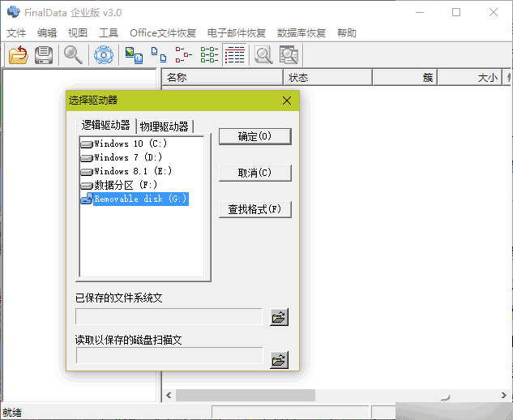Switch to large icons view
Image resolution: width=513 pixels, height=420 pixels.
point(134,54)
